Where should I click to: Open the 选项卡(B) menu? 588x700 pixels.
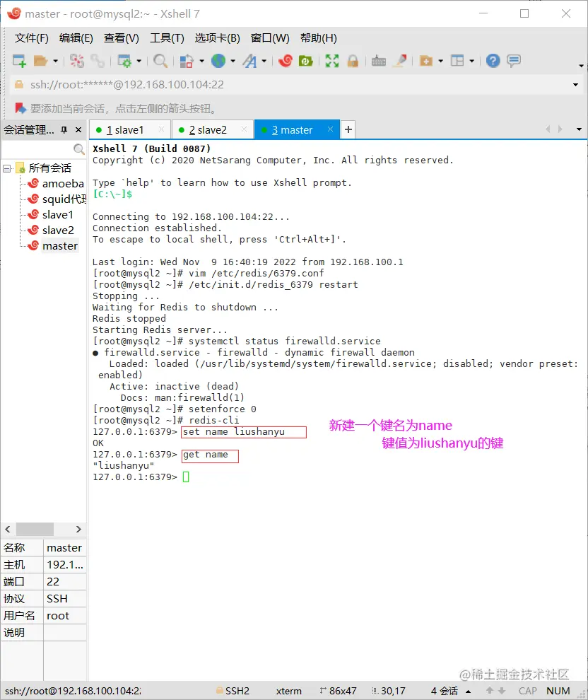217,38
